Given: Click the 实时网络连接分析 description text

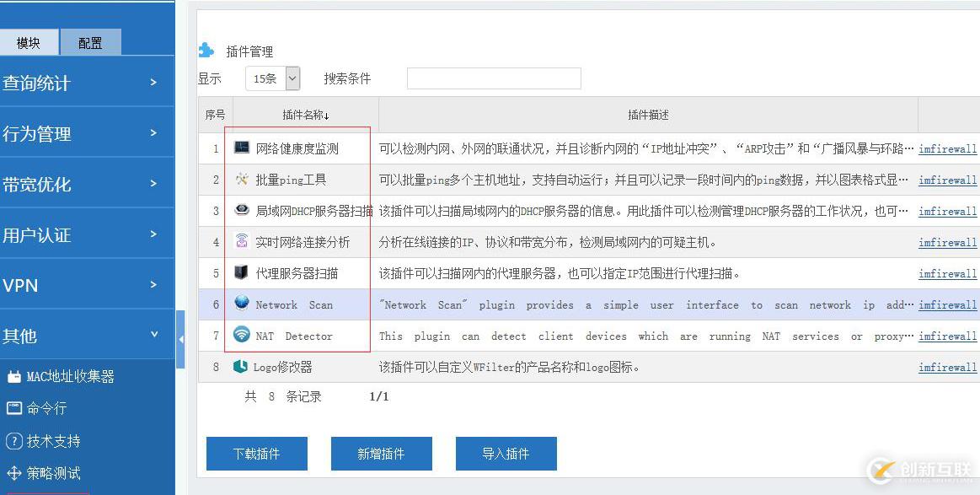Looking at the screenshot, I should click(x=548, y=242).
